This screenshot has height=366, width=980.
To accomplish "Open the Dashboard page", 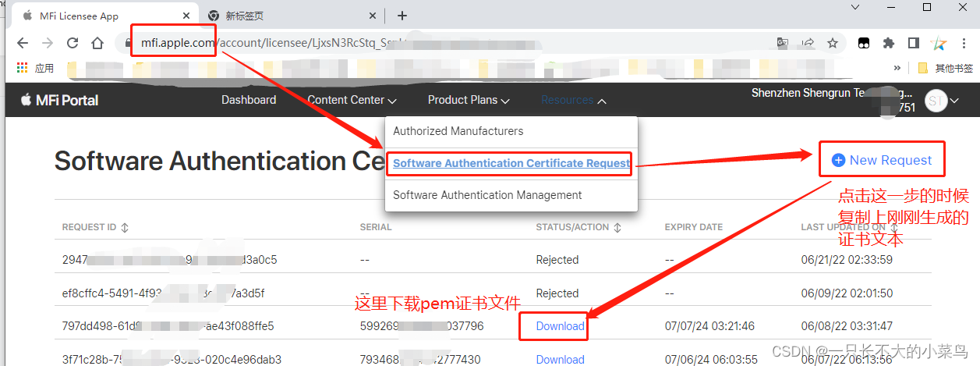I will click(x=249, y=100).
